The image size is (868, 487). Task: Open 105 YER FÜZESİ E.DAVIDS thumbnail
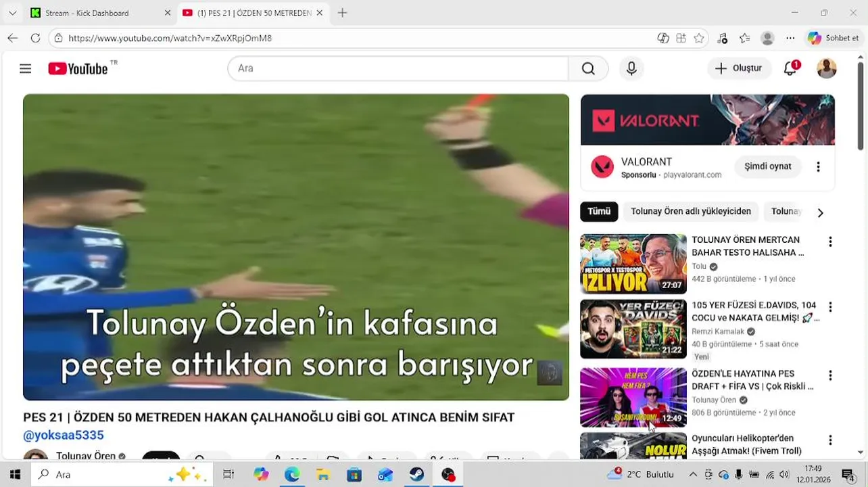click(633, 329)
